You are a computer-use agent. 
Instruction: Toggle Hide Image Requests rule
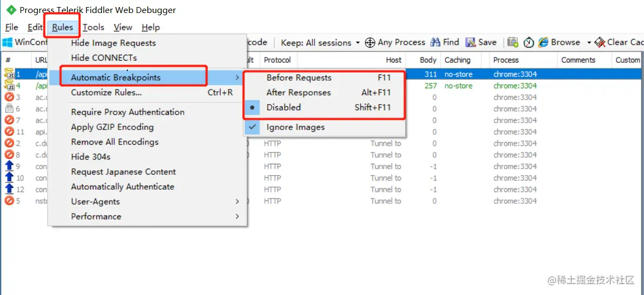(148, 43)
